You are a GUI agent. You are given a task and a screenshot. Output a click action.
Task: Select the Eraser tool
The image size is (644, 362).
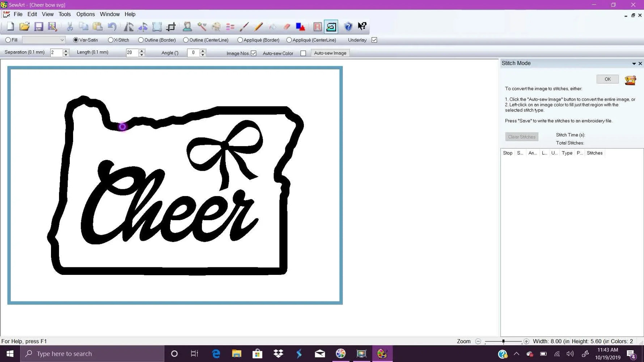(x=287, y=26)
